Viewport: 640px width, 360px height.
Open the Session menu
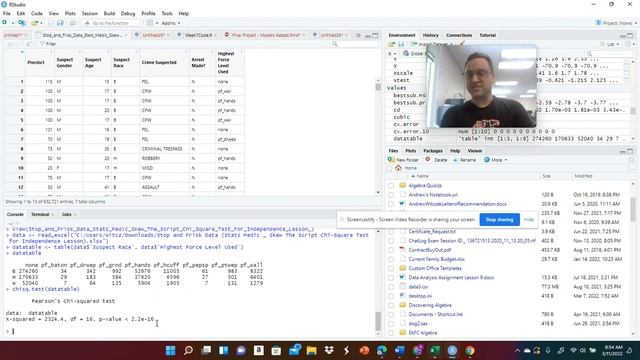89,13
